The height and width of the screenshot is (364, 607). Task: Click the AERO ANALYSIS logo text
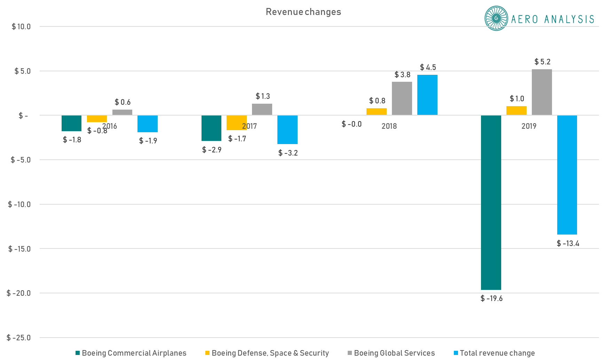(x=553, y=19)
